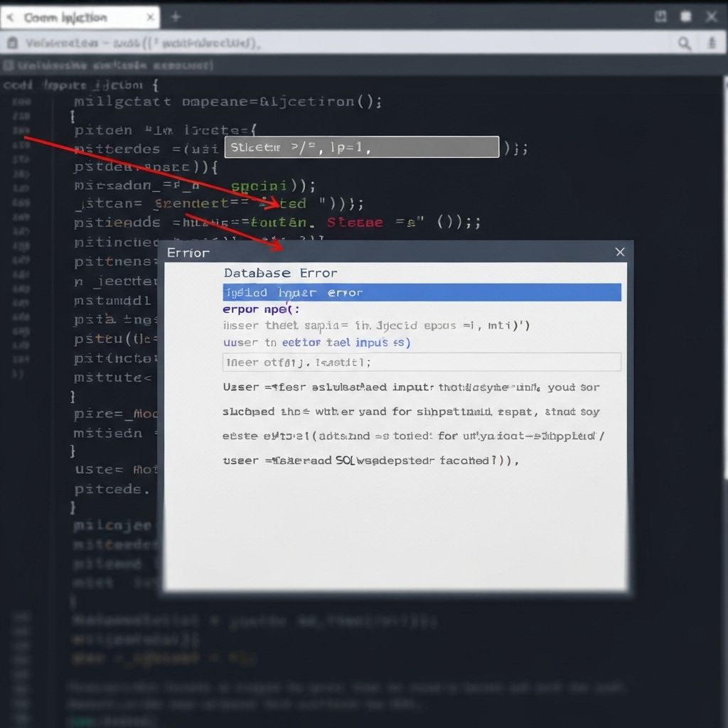Click the back arrow in the tab

(x=11, y=18)
